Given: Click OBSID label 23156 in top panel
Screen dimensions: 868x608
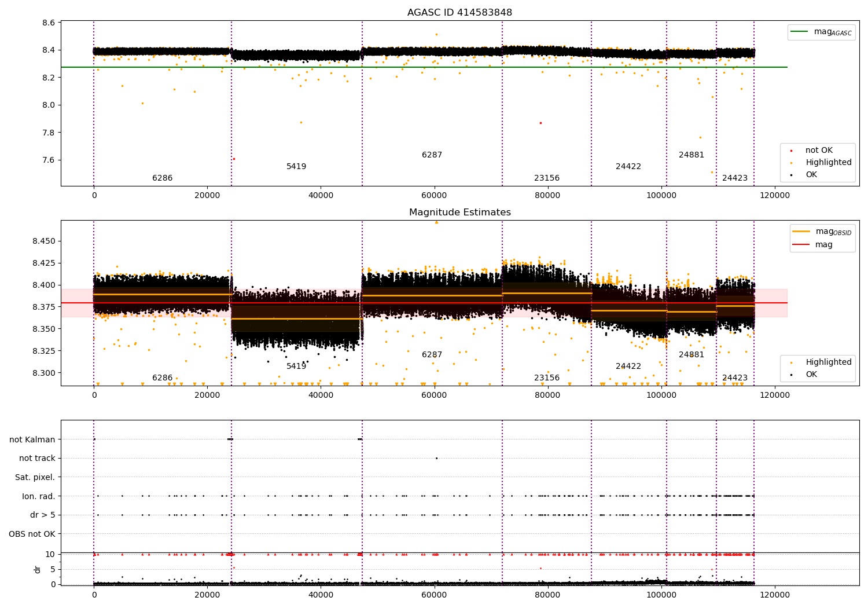Looking at the screenshot, I should (547, 178).
